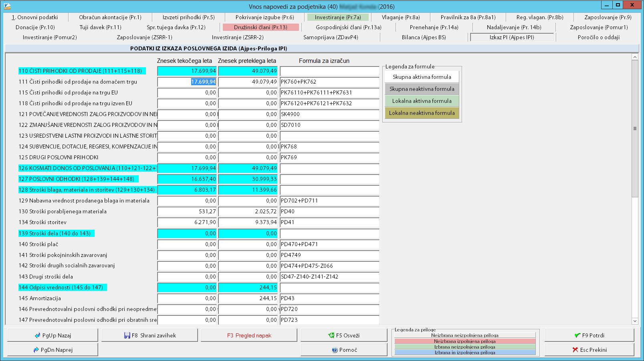Image resolution: width=644 pixels, height=361 pixels.
Task: Switch to Bilanca (Ajpes BS) tab
Action: point(424,37)
